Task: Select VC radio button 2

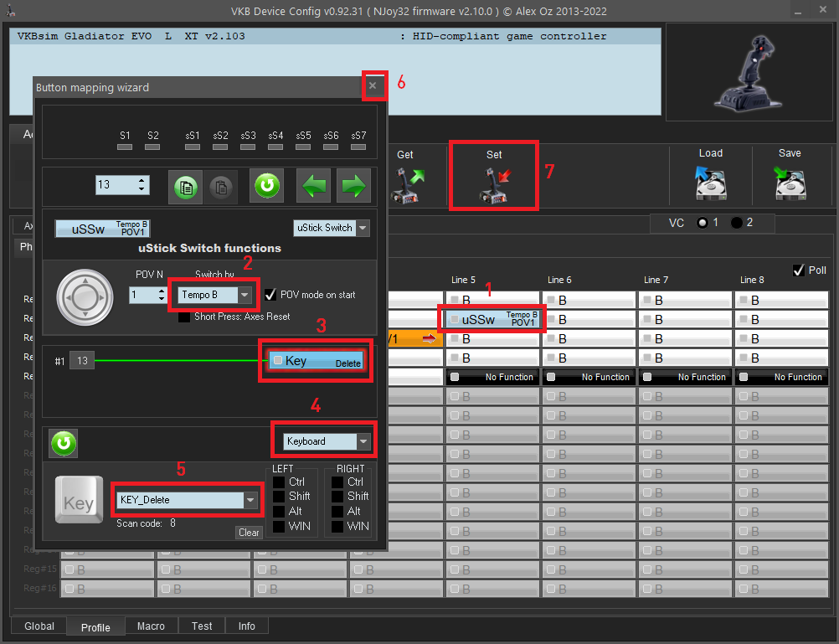Action: pos(737,223)
